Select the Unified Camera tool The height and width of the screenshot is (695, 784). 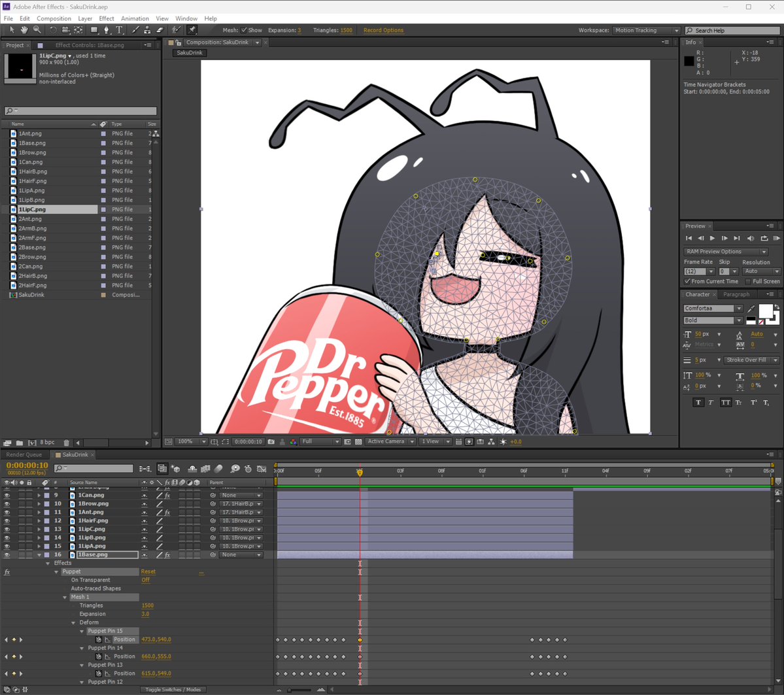tap(65, 30)
